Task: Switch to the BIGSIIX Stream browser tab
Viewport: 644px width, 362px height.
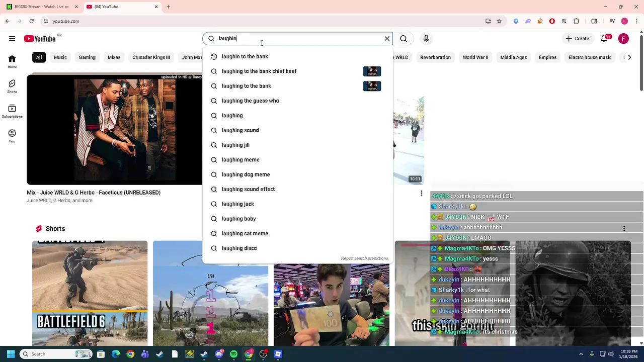Action: pyautogui.click(x=42, y=7)
